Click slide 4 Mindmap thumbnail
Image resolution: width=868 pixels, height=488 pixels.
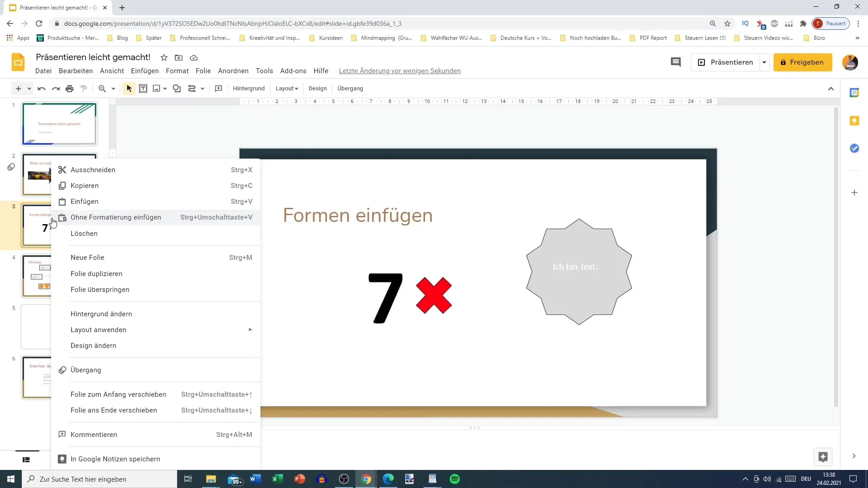[x=59, y=275]
